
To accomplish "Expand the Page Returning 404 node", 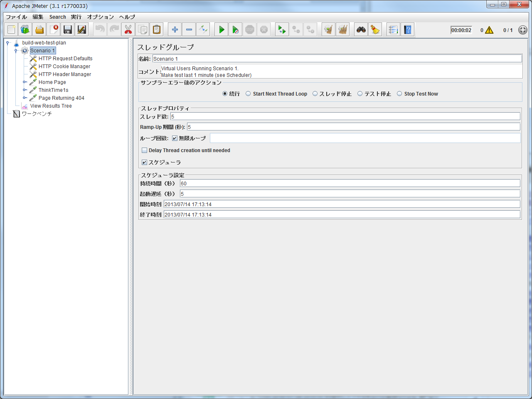I will 25,98.
